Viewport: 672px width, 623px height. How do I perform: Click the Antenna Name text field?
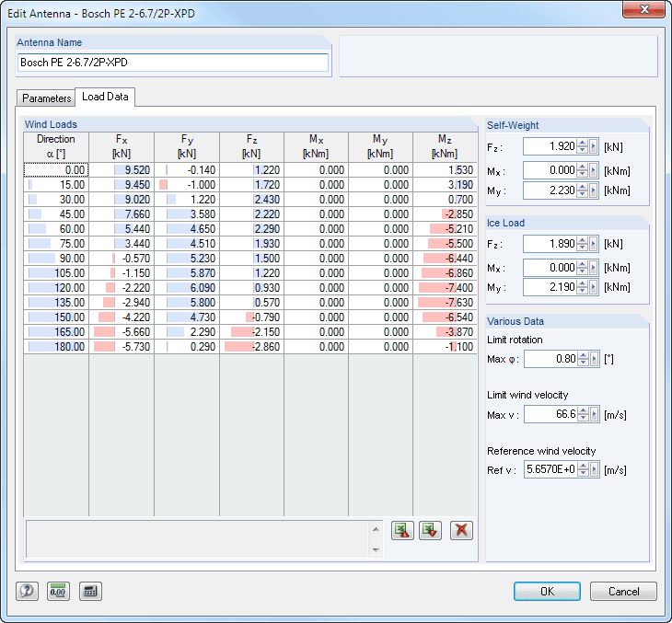[173, 63]
